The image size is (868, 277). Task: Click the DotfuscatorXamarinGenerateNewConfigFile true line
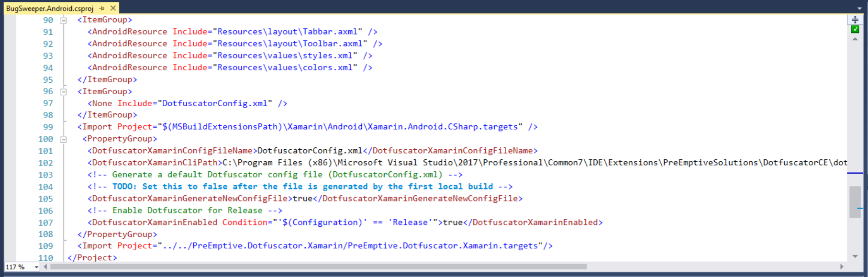(305, 199)
